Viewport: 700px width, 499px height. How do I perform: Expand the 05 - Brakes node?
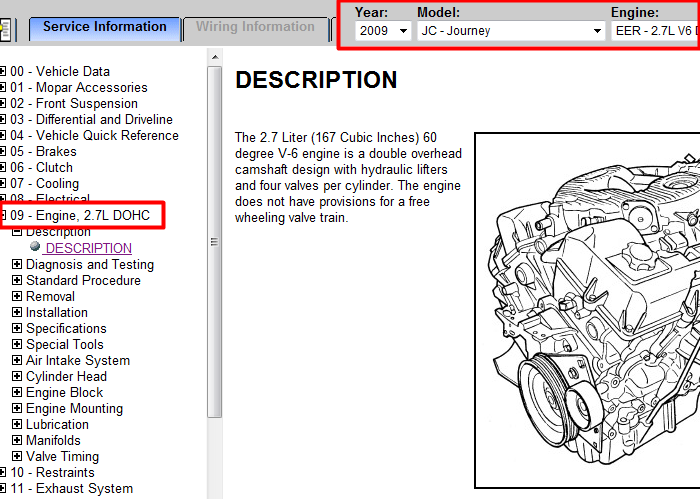(x=3, y=152)
